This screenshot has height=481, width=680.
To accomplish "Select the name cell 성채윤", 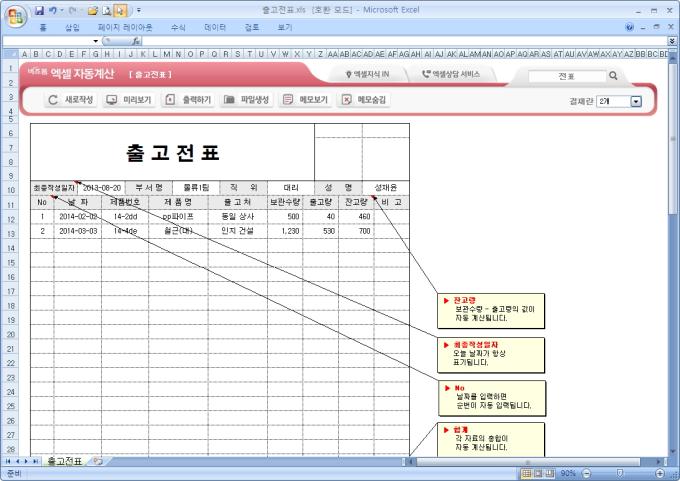I will click(386, 188).
